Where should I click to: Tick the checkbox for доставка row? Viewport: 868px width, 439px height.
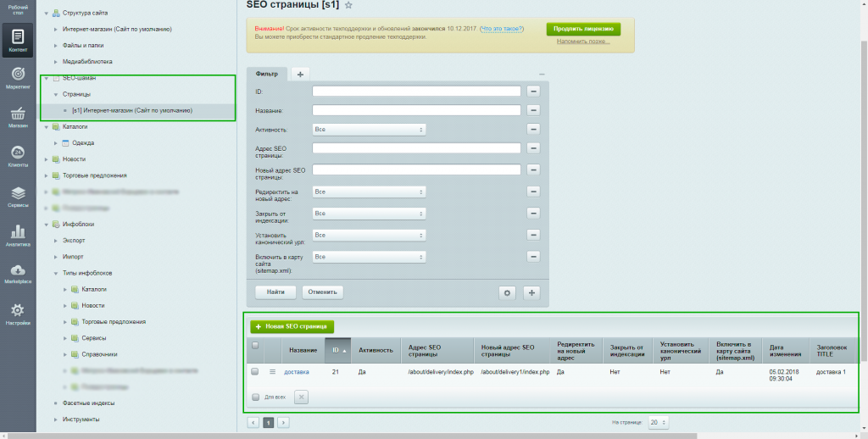pyautogui.click(x=255, y=371)
